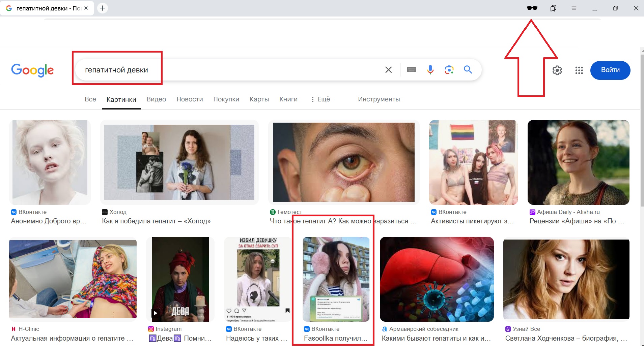Expand the Инструменты search tools
644x346 pixels.
[379, 99]
